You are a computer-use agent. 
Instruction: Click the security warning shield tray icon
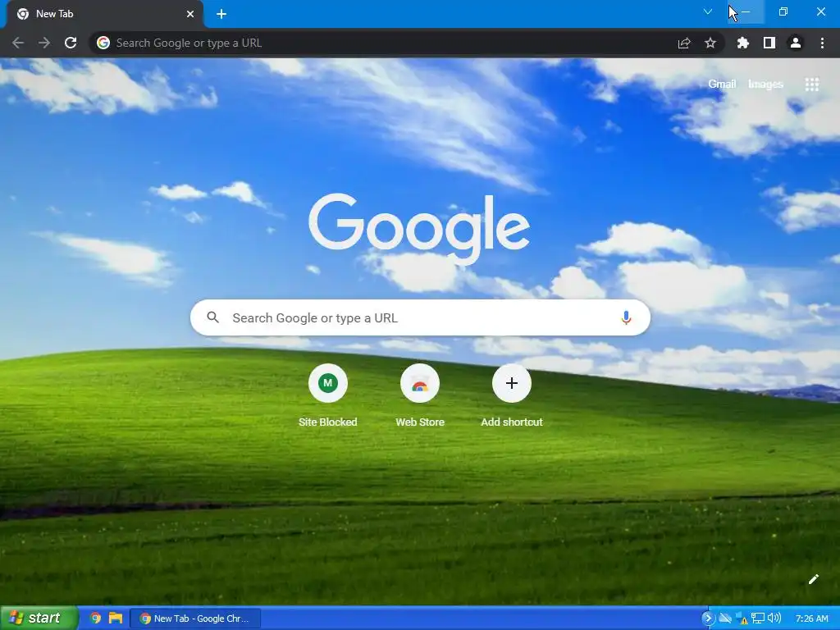coord(742,619)
